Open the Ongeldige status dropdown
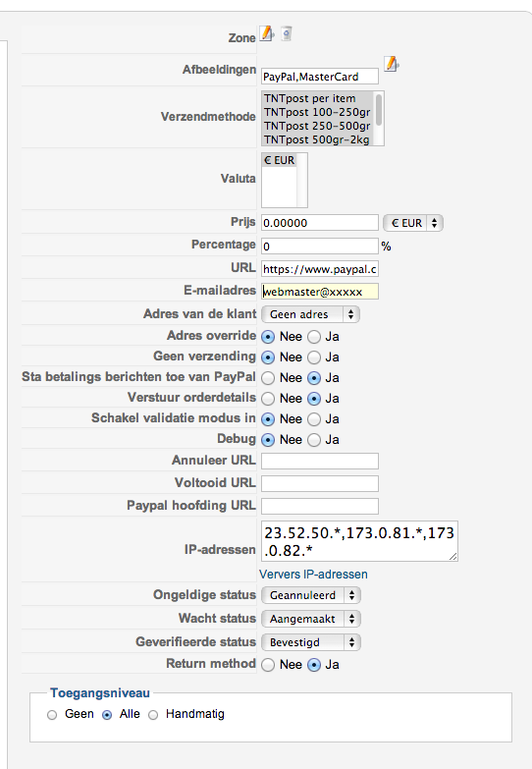 [311, 595]
